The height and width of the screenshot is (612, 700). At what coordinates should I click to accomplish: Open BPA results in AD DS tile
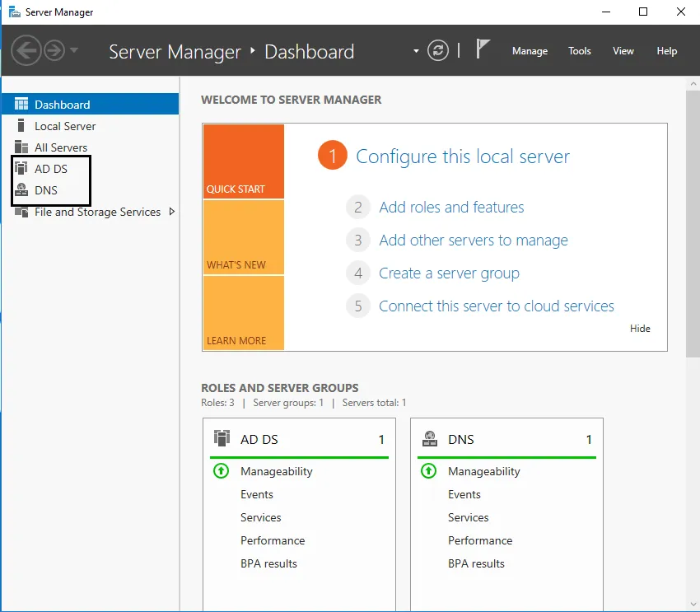(x=268, y=563)
